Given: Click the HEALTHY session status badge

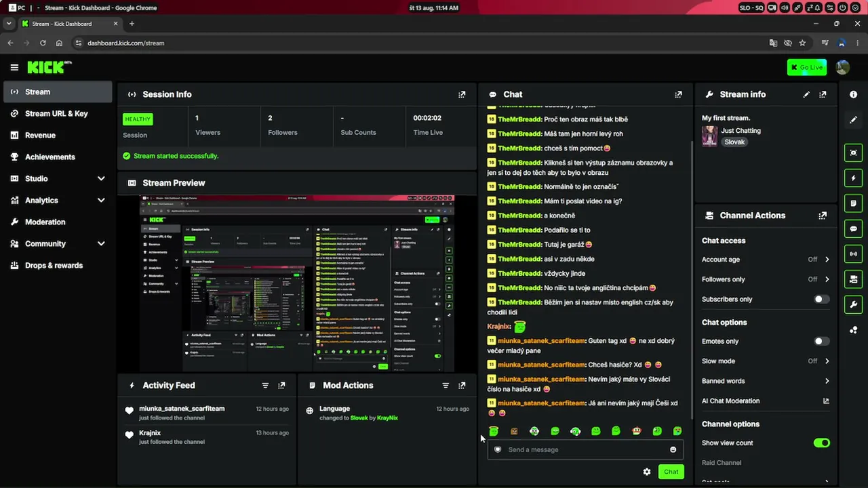Looking at the screenshot, I should pos(138,119).
